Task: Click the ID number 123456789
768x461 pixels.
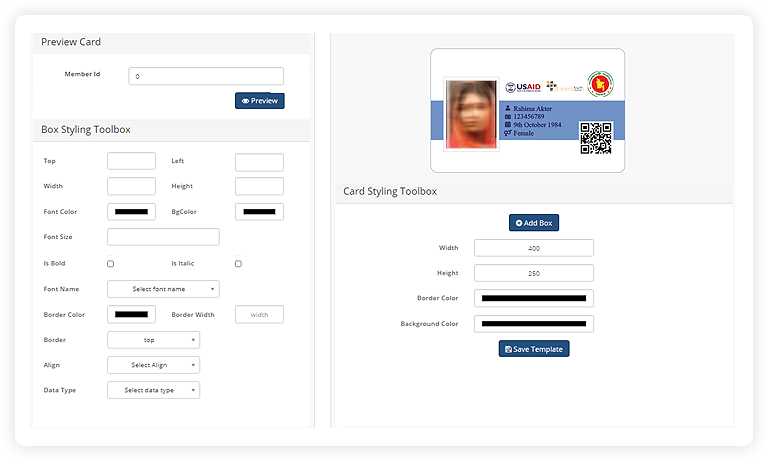Action: [528, 117]
